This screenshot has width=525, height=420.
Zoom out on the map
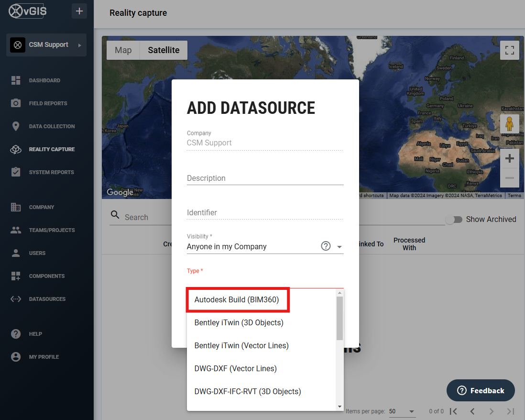[510, 178]
